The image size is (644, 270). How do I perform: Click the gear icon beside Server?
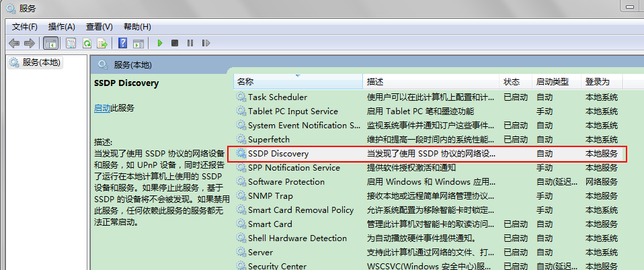click(x=241, y=252)
